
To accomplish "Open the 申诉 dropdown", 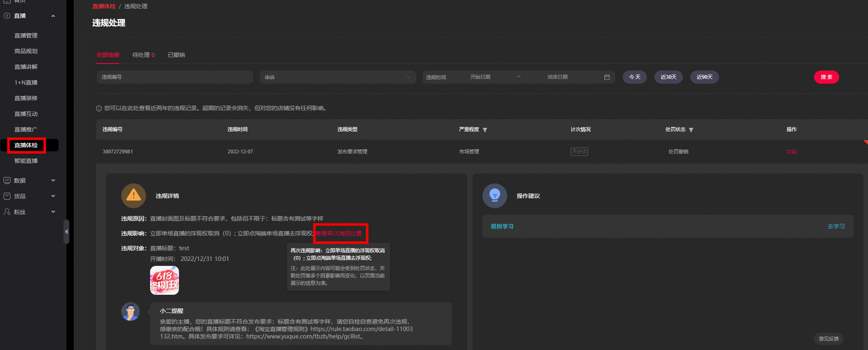I will pos(338,77).
